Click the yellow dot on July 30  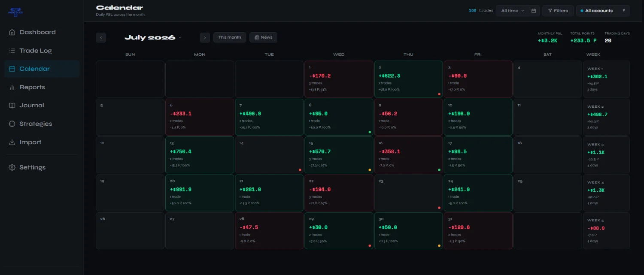pos(439,246)
